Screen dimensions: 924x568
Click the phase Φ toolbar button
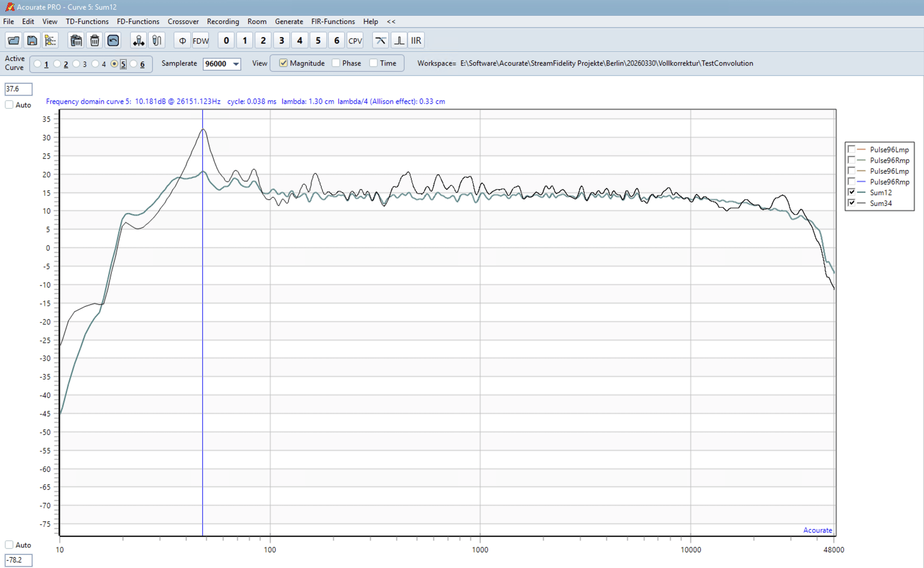(x=182, y=40)
